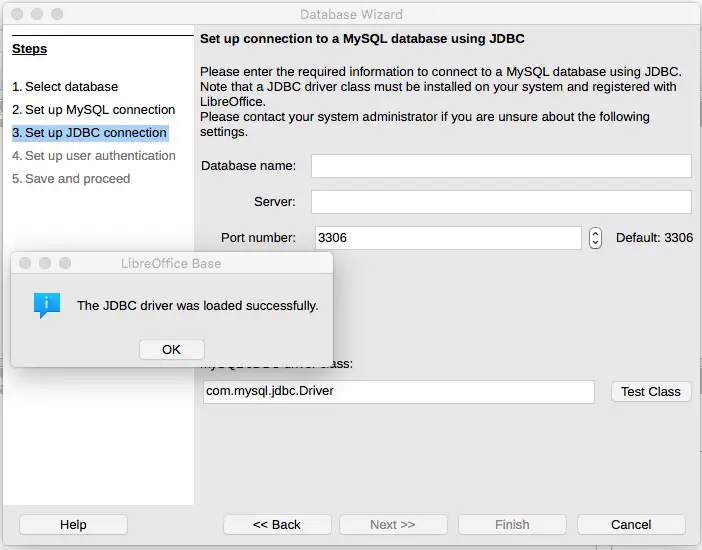Image resolution: width=702 pixels, height=550 pixels.
Task: Go to step 1 Select database
Action: pyautogui.click(x=65, y=86)
